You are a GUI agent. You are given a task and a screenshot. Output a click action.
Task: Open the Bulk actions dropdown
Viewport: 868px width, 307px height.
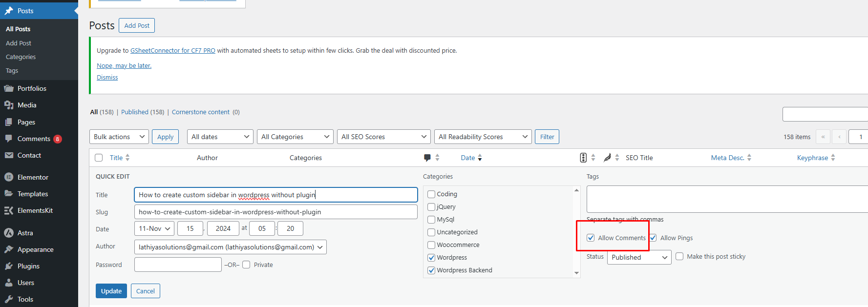coord(119,137)
